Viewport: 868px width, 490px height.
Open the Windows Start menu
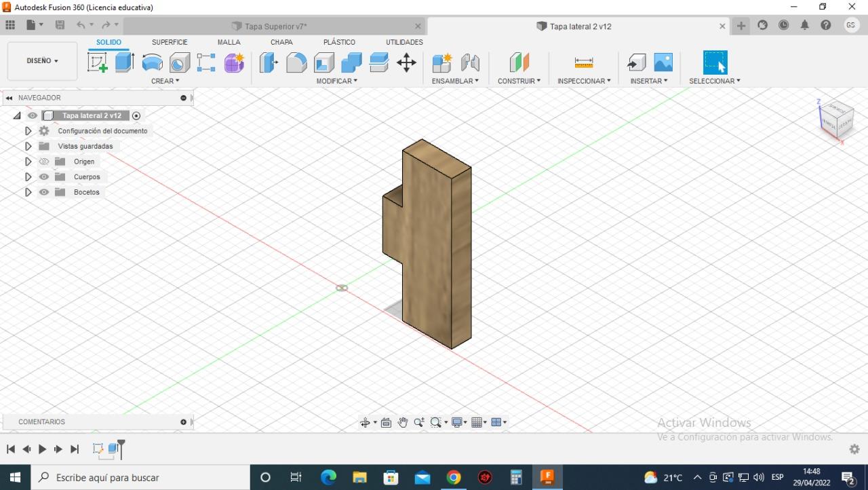click(15, 477)
